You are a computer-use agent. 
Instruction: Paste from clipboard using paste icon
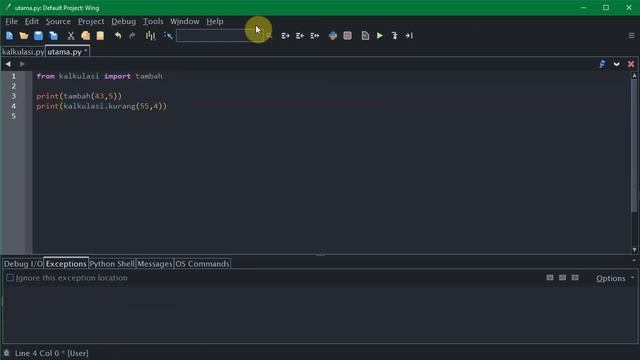click(x=100, y=36)
